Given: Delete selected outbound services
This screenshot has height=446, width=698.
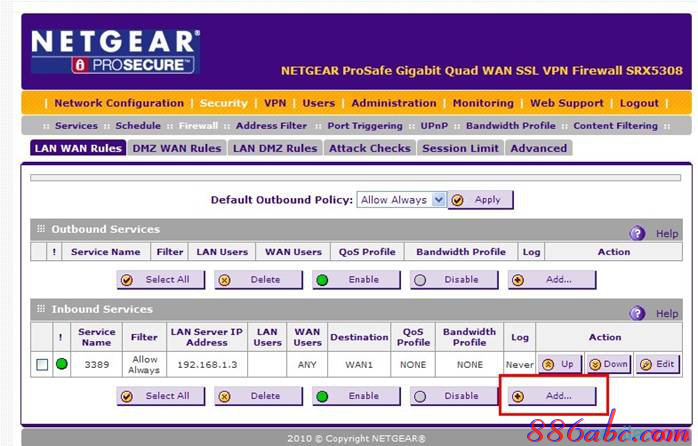Looking at the screenshot, I should point(258,280).
